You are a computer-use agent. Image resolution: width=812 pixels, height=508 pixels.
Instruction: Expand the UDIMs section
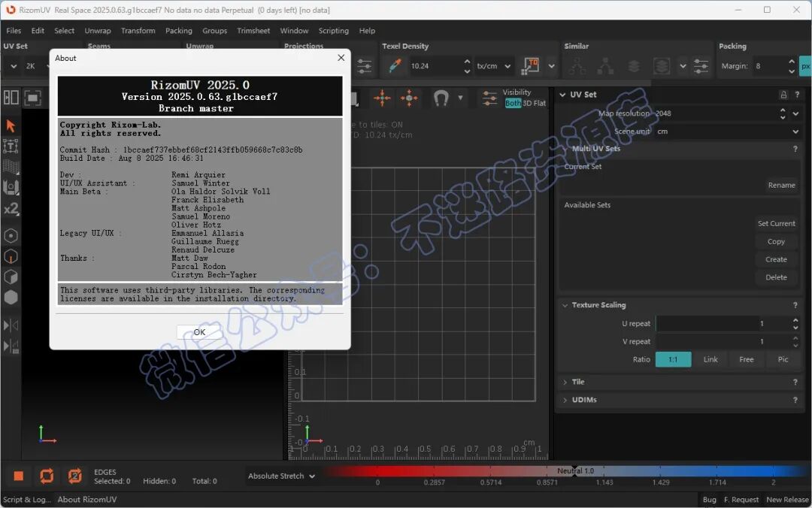[565, 400]
